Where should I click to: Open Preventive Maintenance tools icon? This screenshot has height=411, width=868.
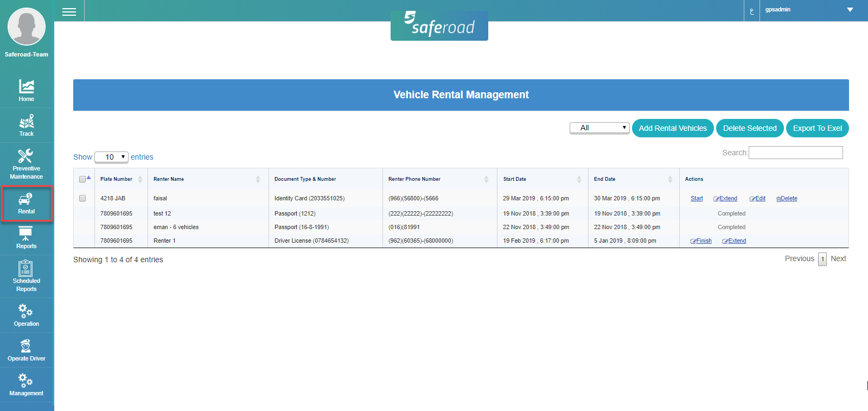26,156
